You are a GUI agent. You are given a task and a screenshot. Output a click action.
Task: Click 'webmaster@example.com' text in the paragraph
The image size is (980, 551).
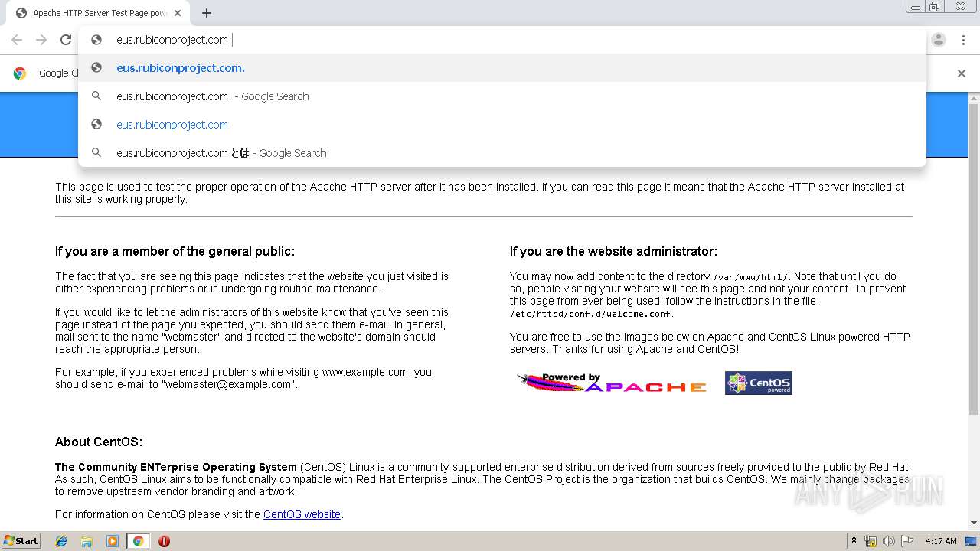tap(228, 384)
